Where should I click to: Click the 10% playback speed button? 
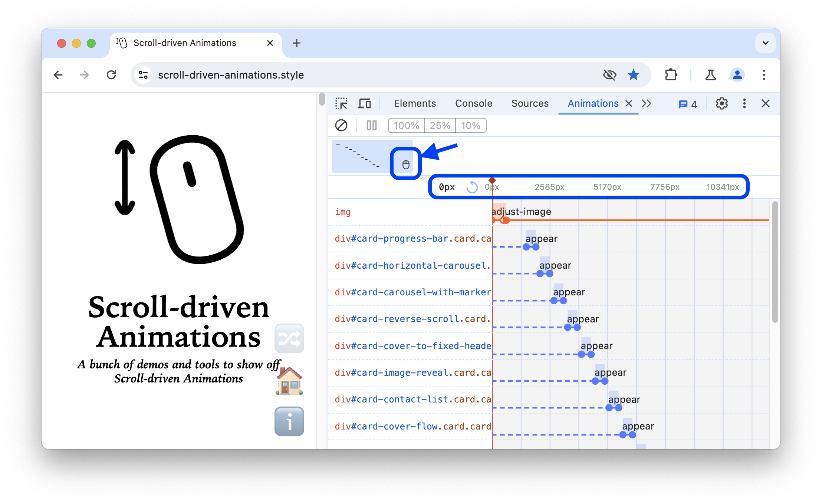(x=471, y=125)
